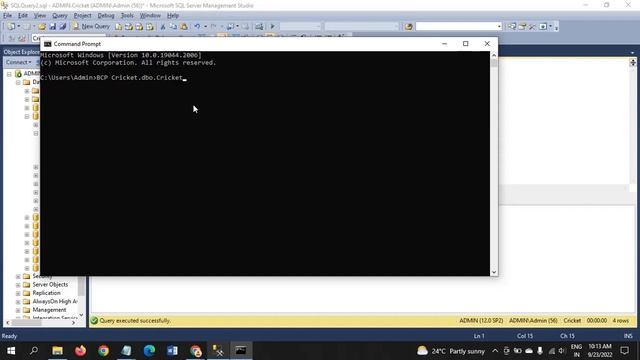
Task: Open Microsoft Word from the taskbar
Action: [172, 351]
